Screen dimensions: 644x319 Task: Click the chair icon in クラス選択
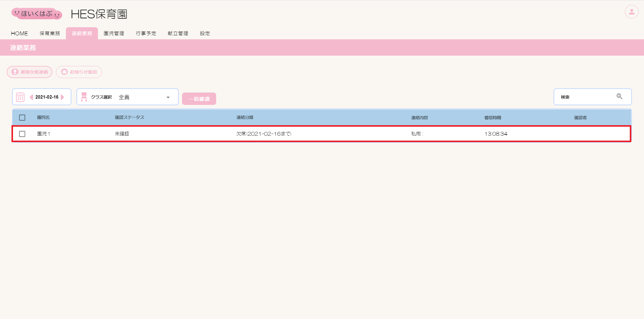click(84, 97)
